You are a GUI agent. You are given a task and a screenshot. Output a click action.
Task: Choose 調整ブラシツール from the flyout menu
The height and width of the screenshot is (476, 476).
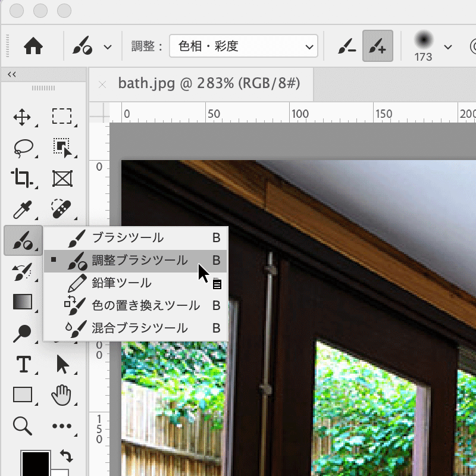[x=136, y=261]
